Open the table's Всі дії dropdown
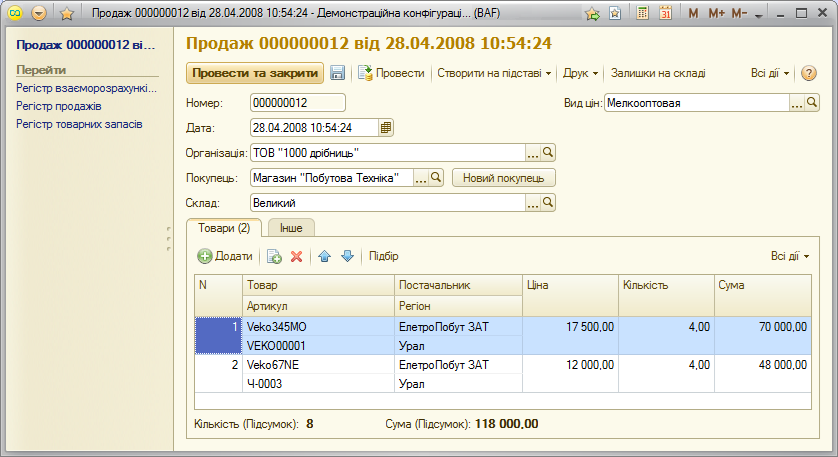 (x=790, y=256)
